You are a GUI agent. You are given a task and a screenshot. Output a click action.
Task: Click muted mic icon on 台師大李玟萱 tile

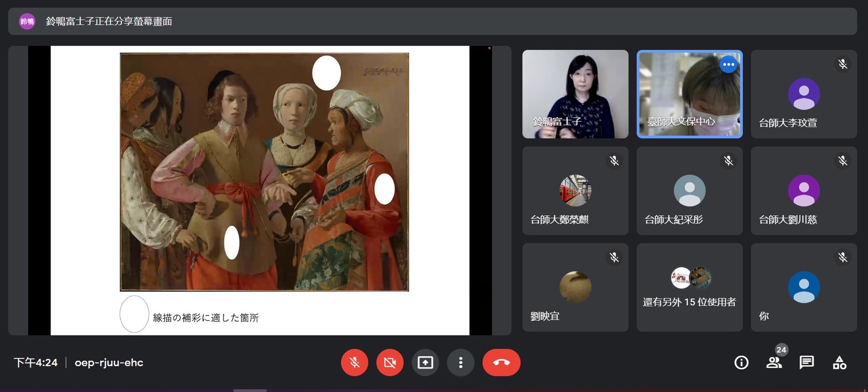point(842,64)
